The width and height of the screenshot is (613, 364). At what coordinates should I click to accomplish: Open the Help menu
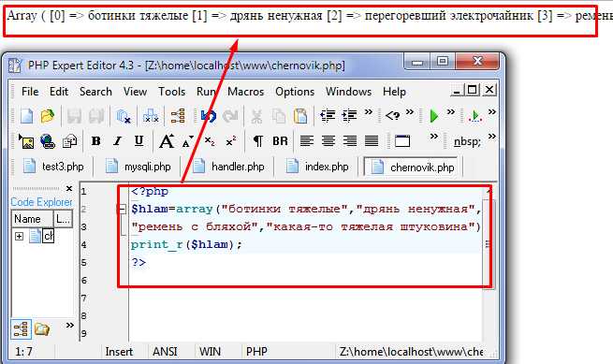point(394,92)
